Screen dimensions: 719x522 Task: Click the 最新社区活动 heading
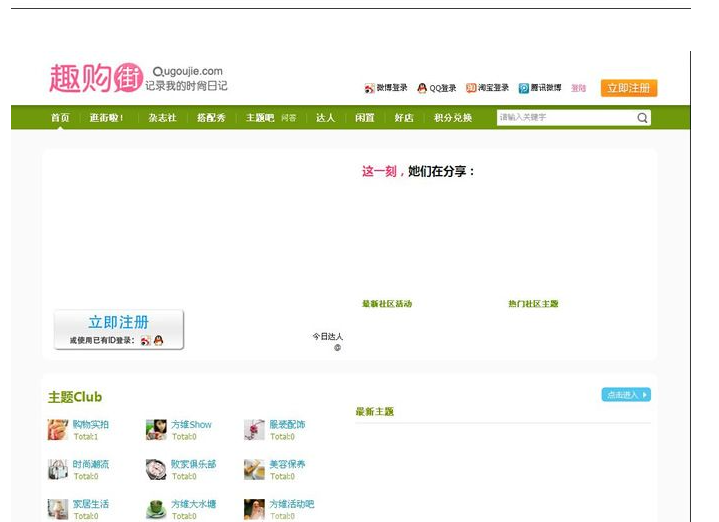[387, 304]
